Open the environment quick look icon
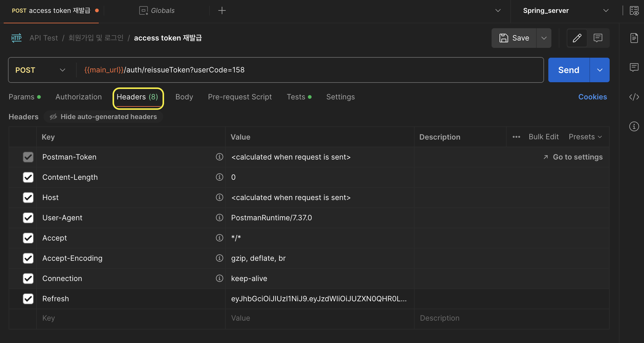Image resolution: width=644 pixels, height=343 pixels. click(x=634, y=11)
